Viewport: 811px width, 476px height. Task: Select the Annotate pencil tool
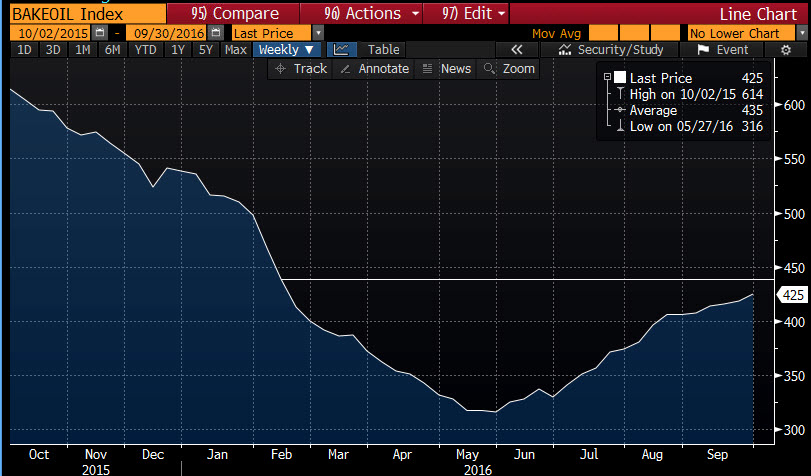click(374, 69)
